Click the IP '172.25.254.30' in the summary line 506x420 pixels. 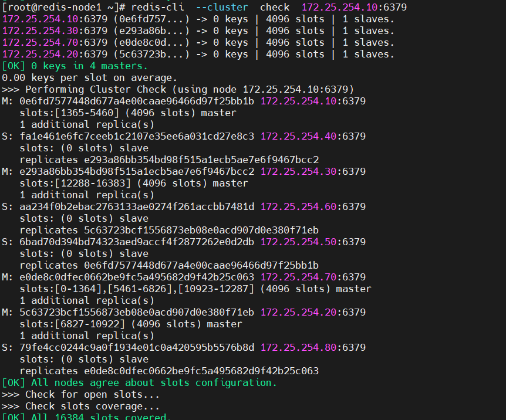40,31
